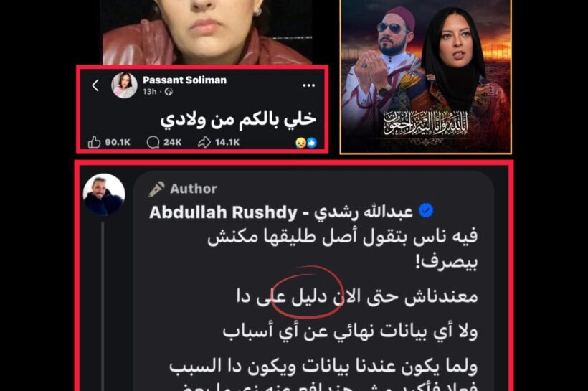588x391 pixels.
Task: Click the blue verified badge of Abdullah Rushdy
Action: [x=426, y=211]
